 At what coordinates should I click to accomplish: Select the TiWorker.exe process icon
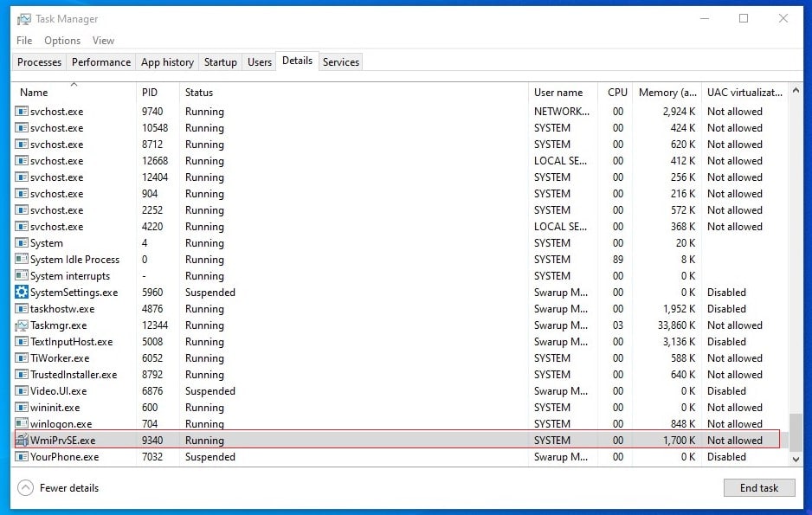22,358
